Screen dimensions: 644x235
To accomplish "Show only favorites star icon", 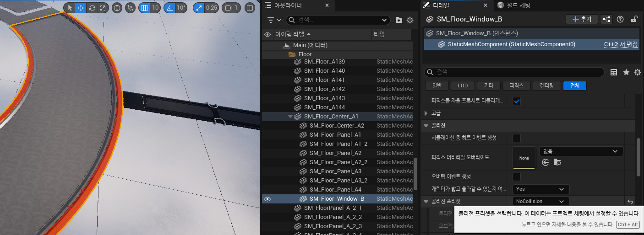I will coord(626,72).
